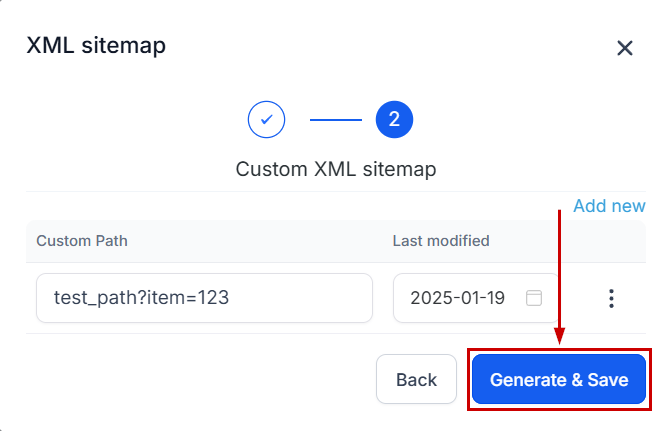Image resolution: width=668 pixels, height=431 pixels.
Task: Go back with the Back button
Action: (x=416, y=380)
